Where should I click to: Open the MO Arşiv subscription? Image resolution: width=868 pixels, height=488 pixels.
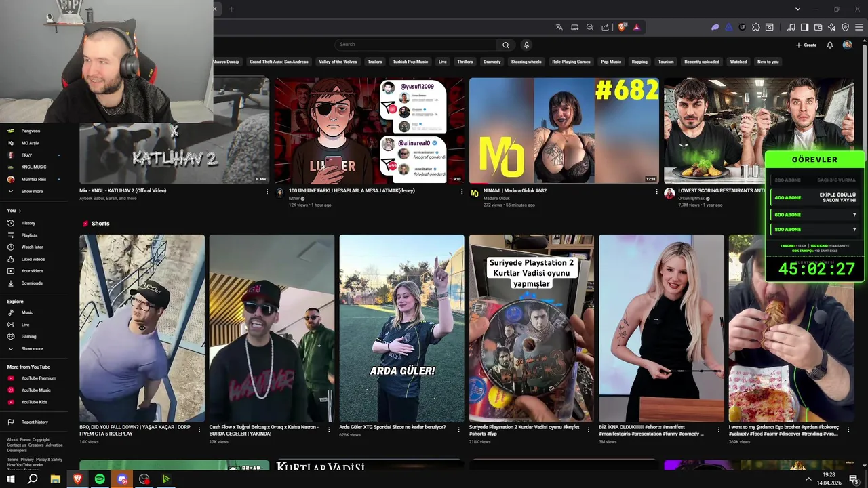pos(30,143)
